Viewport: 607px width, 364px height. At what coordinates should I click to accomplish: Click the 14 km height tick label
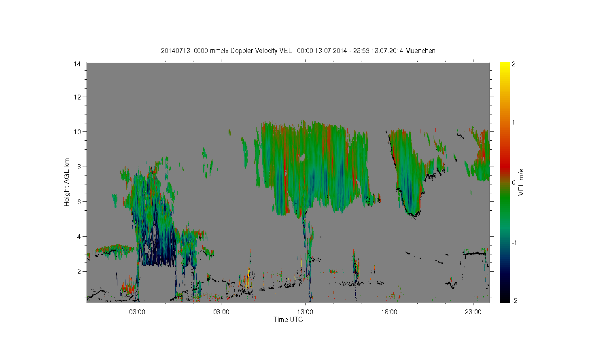coord(77,63)
